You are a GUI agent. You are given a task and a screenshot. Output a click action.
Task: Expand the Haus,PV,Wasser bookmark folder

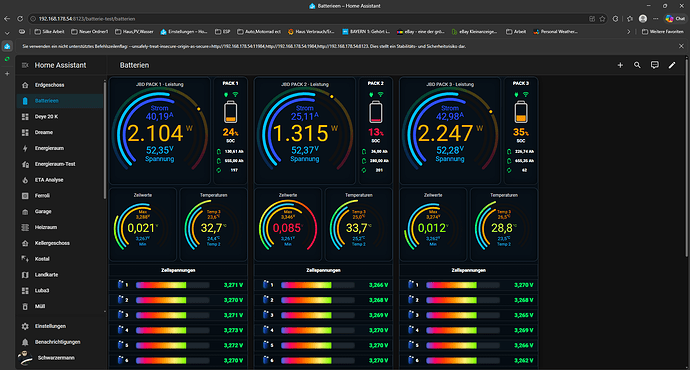pos(134,32)
